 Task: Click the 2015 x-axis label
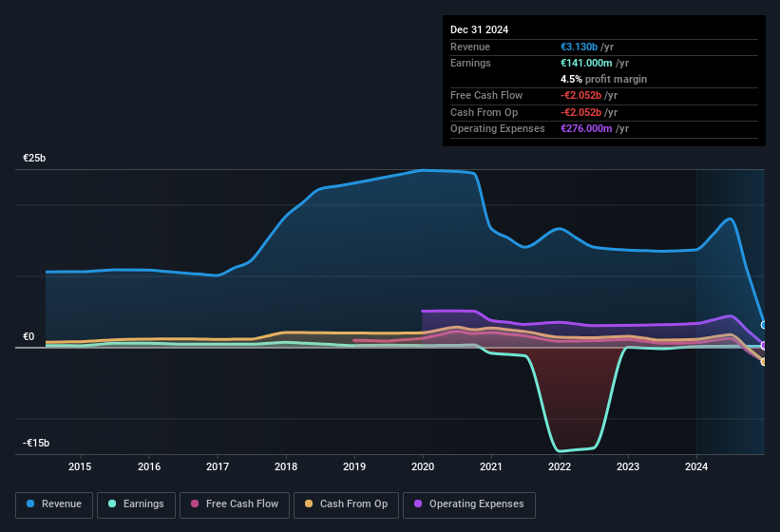(80, 466)
